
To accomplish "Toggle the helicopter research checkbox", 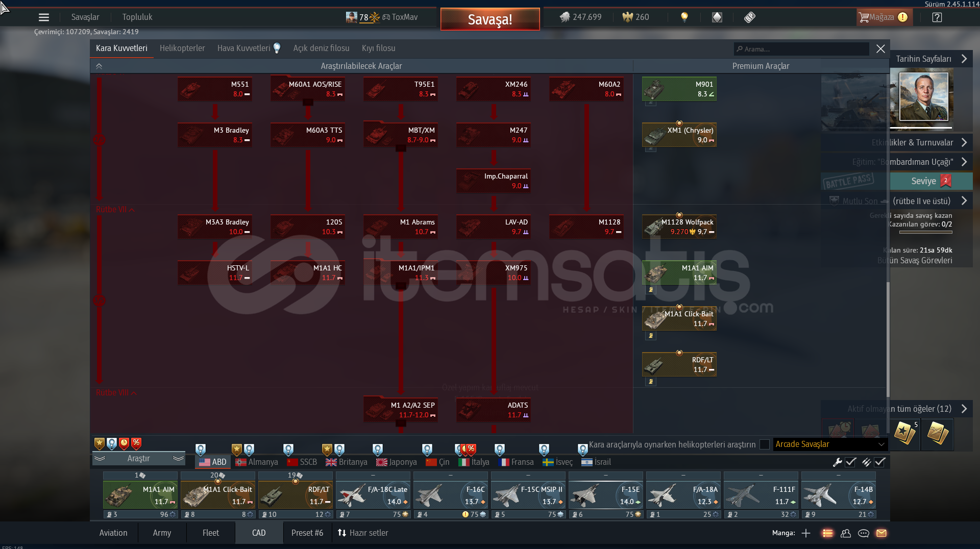I will (765, 444).
